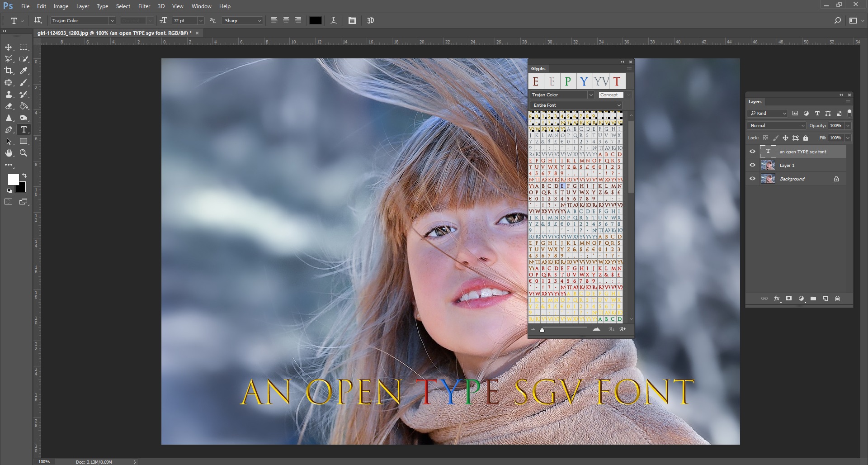Open the Filter menu
The height and width of the screenshot is (465, 868).
(x=144, y=6)
